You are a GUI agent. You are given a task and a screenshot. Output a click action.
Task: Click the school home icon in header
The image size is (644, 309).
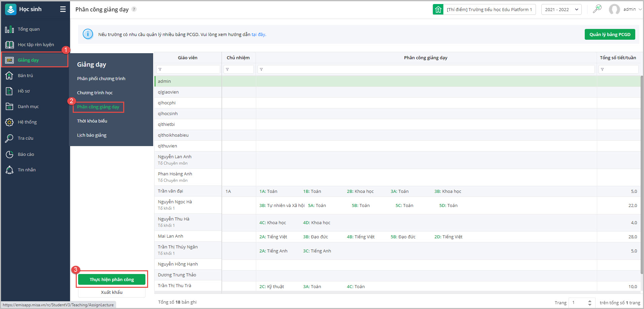coord(438,9)
